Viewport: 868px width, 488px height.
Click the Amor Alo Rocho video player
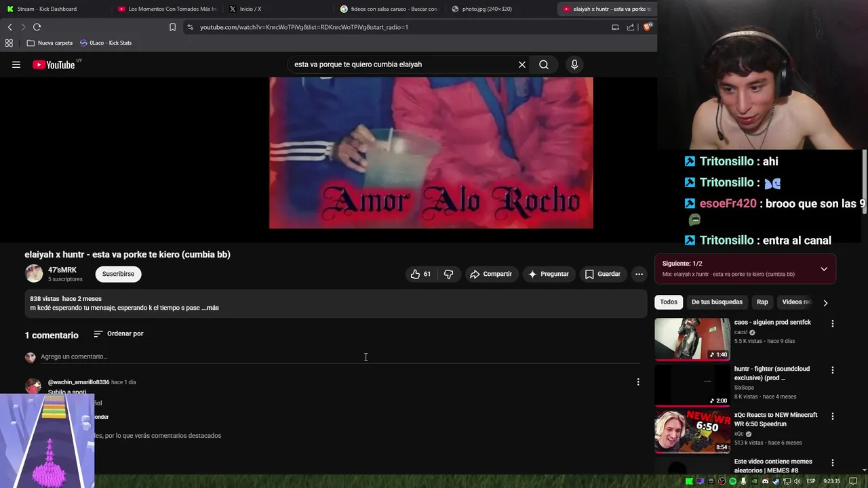click(x=431, y=152)
